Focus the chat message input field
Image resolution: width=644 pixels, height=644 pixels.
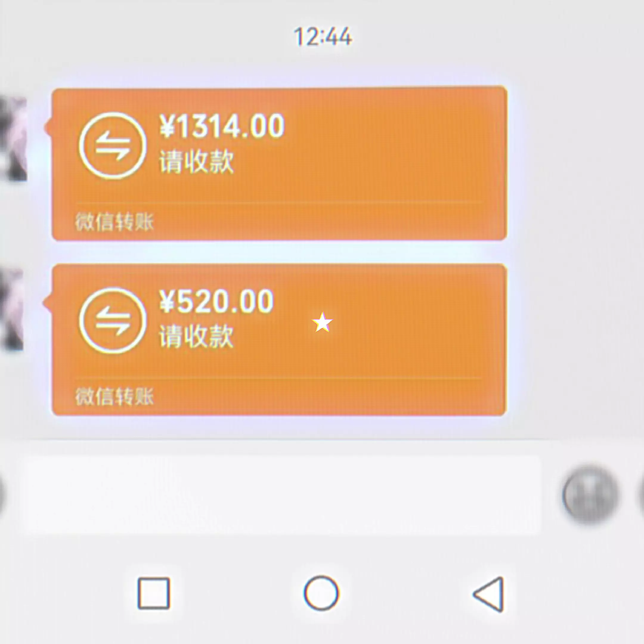tap(282, 495)
